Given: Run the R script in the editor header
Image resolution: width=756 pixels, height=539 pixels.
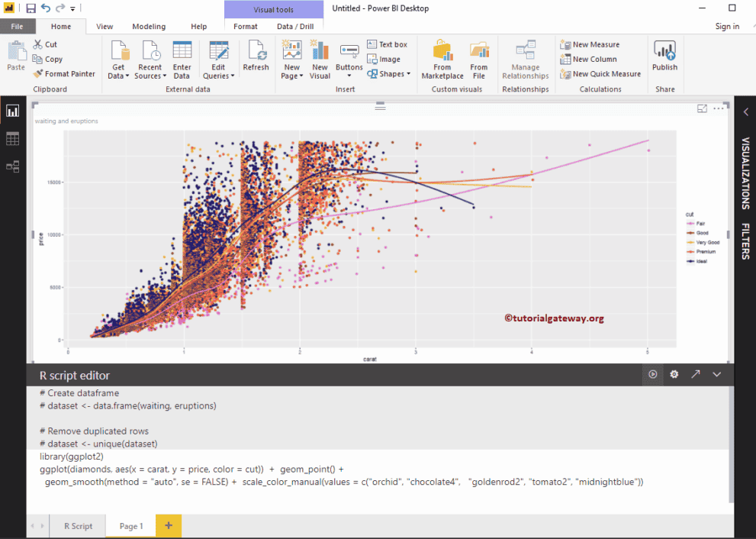Looking at the screenshot, I should (652, 374).
